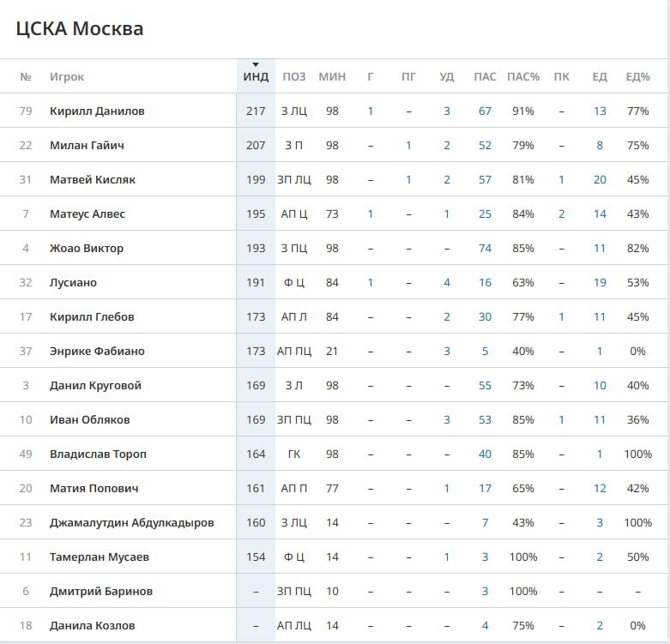670x644 pixels.
Task: Click Владислав Тороп's 40 passes value
Action: coord(485,454)
